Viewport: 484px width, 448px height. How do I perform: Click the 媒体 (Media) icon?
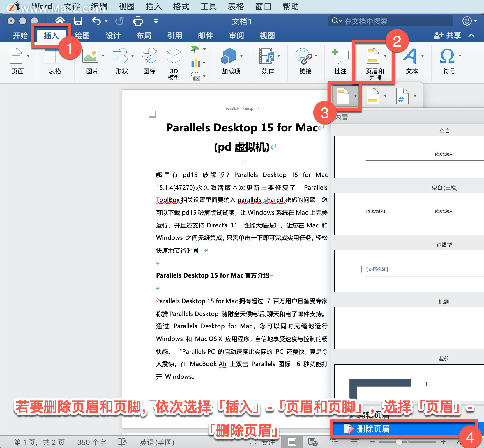coord(267,56)
